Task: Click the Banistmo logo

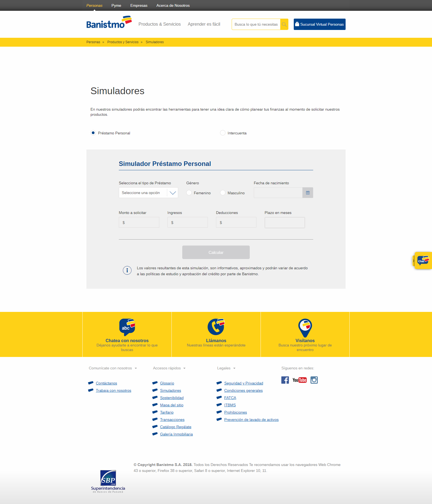Action: 109,22
